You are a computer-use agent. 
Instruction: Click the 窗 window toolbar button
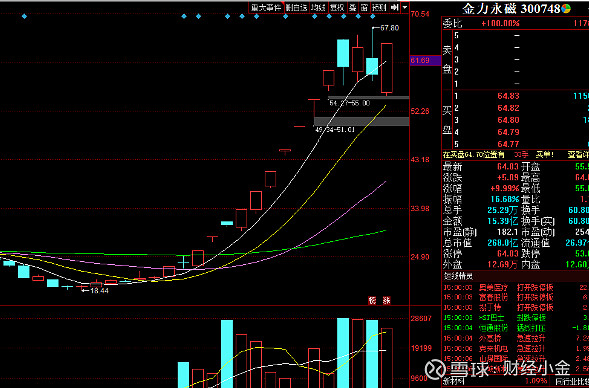[364, 8]
